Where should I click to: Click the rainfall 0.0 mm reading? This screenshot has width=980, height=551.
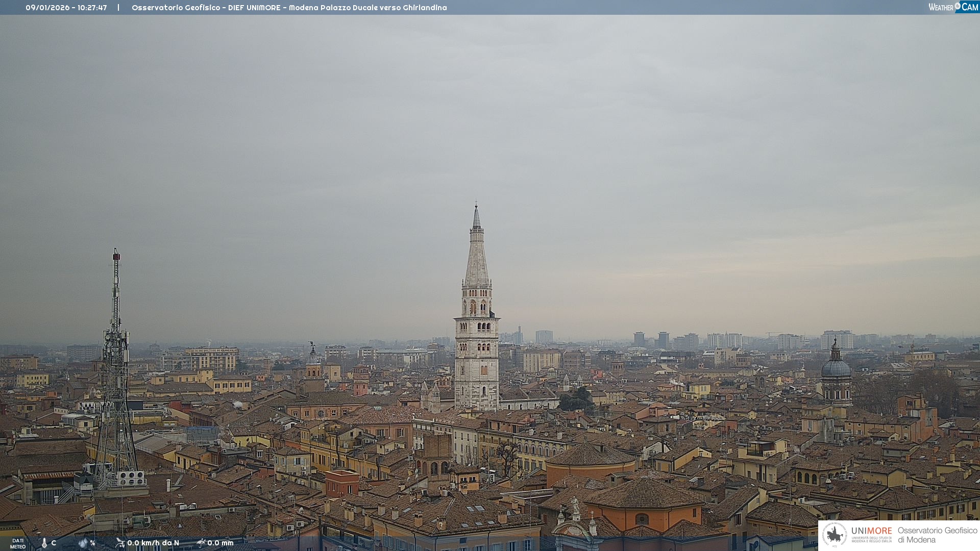(x=220, y=543)
